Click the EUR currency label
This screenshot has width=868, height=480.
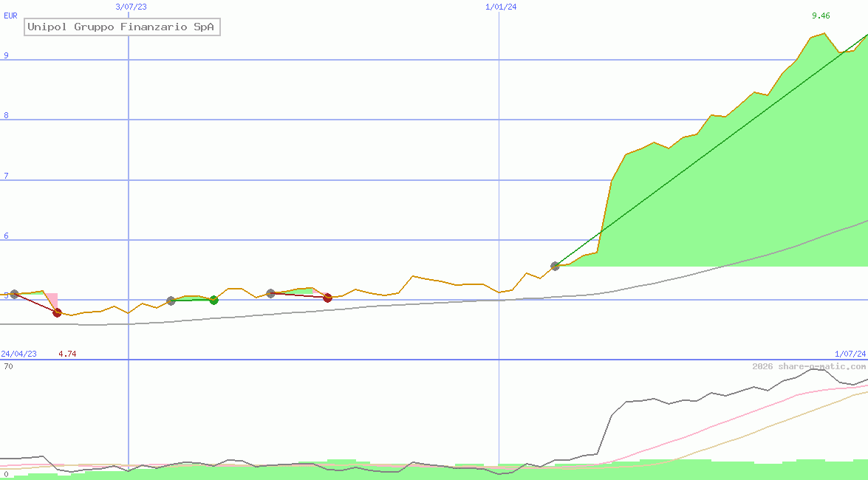[10, 15]
